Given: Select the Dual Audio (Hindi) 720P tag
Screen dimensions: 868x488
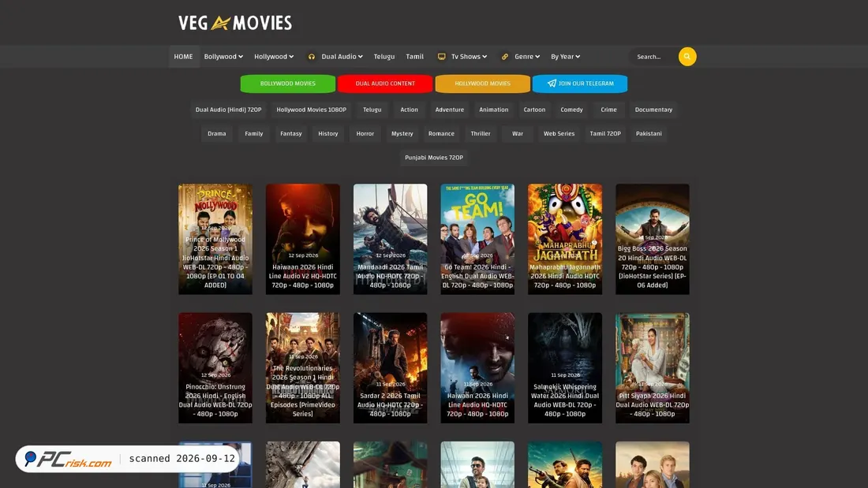Looking at the screenshot, I should (228, 110).
